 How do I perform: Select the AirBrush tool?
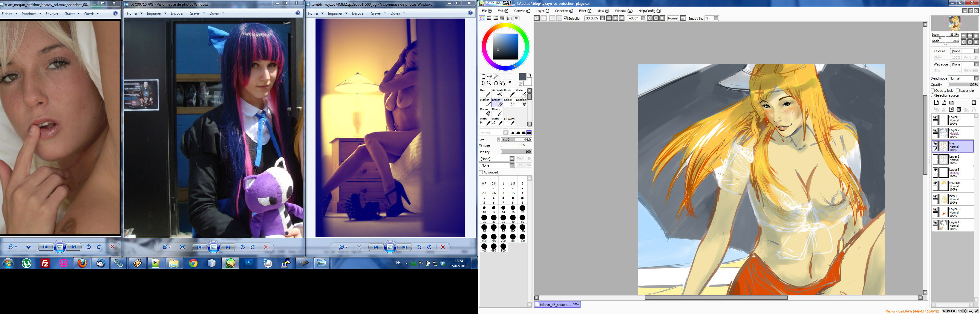coord(497,93)
